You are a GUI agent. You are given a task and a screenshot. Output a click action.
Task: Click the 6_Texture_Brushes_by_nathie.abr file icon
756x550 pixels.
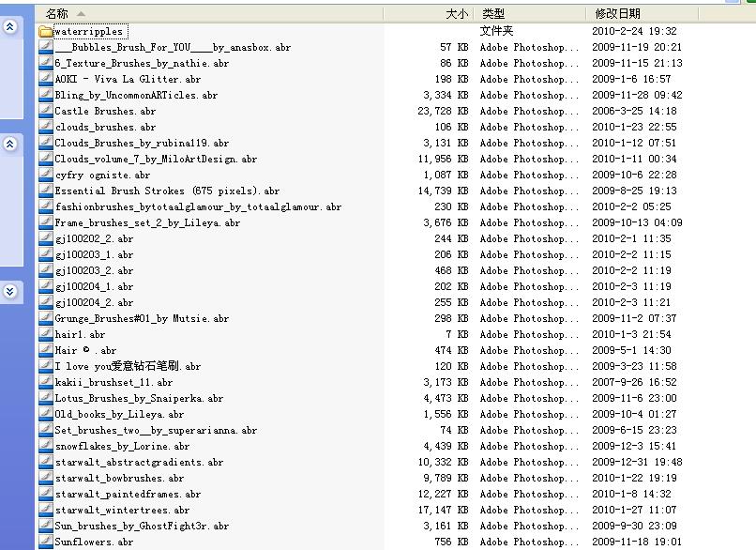coord(46,63)
